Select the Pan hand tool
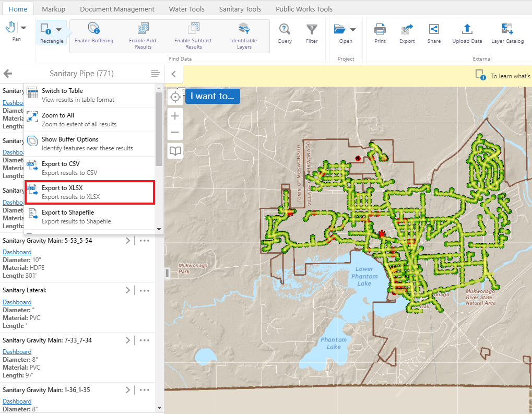Viewport: 532px width, 414px height. click(11, 28)
